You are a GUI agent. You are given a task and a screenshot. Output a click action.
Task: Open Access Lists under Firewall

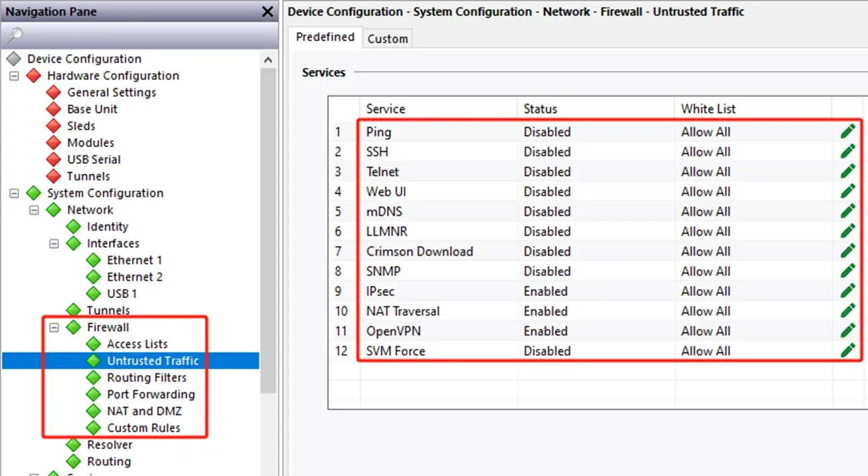pos(137,344)
